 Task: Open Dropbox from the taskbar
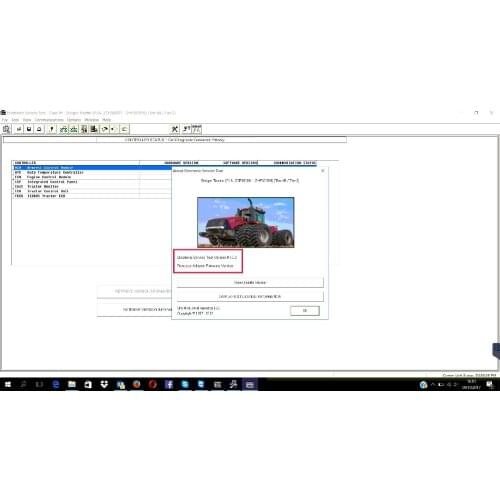pyautogui.click(x=104, y=385)
